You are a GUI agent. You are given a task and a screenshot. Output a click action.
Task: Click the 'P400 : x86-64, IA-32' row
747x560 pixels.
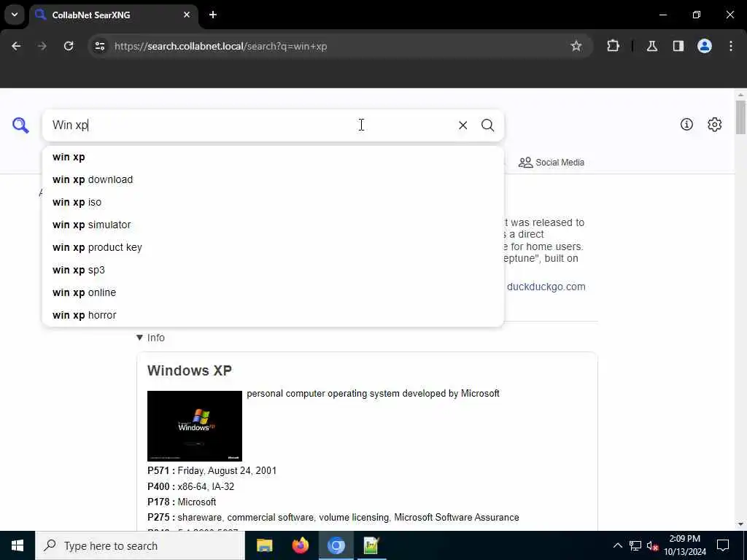point(190,486)
